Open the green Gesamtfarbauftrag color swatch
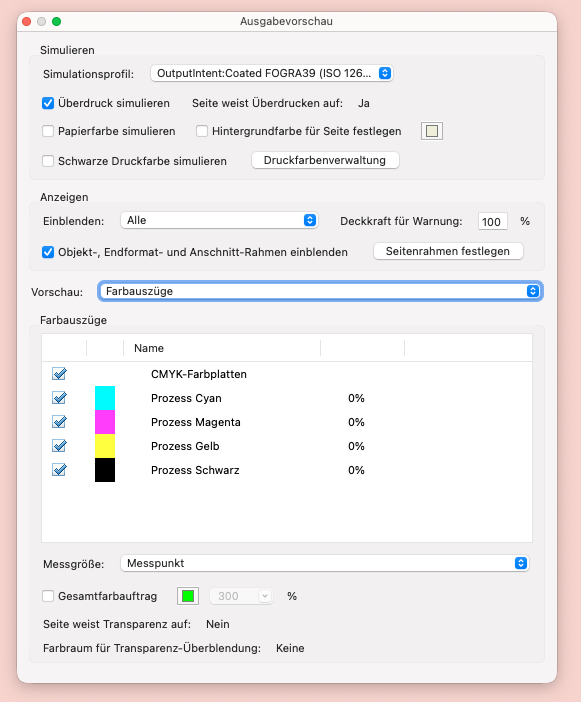 (188, 596)
